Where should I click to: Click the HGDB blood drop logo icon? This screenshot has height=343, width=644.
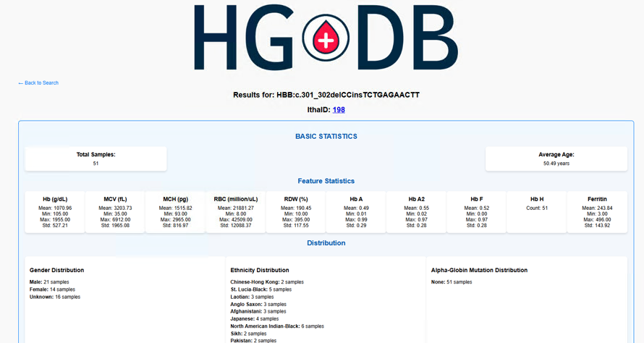[x=326, y=38]
